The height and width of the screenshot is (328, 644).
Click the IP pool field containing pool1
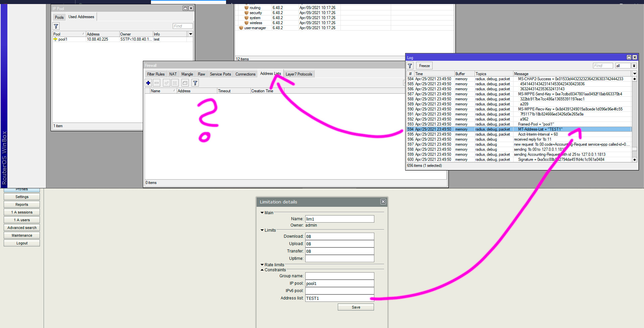point(339,283)
